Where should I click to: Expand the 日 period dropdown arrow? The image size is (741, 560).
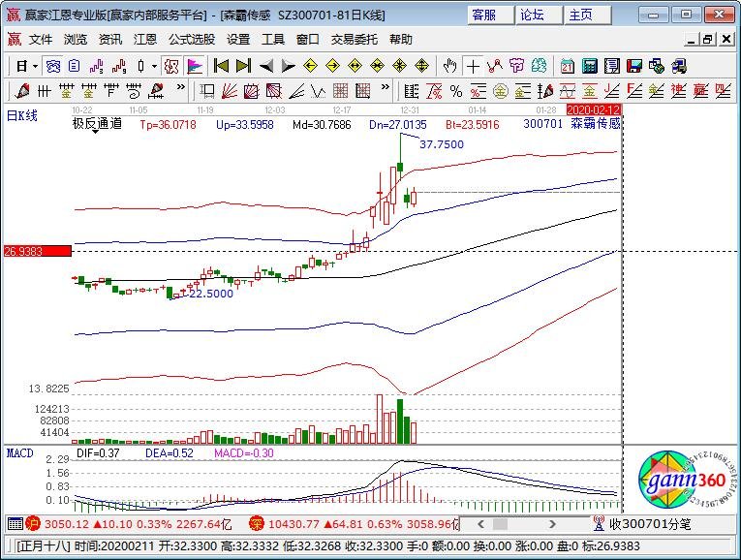[x=36, y=66]
